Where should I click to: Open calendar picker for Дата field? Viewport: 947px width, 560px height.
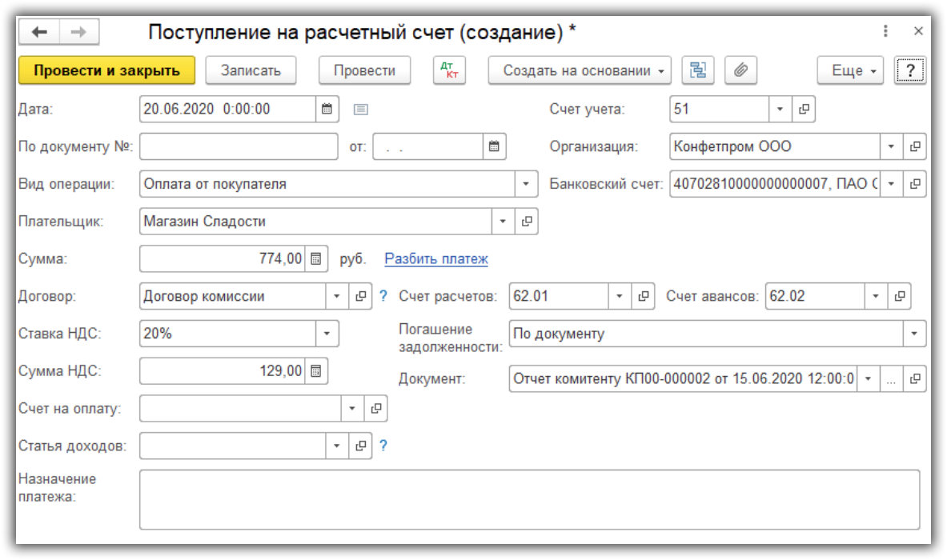tap(327, 110)
